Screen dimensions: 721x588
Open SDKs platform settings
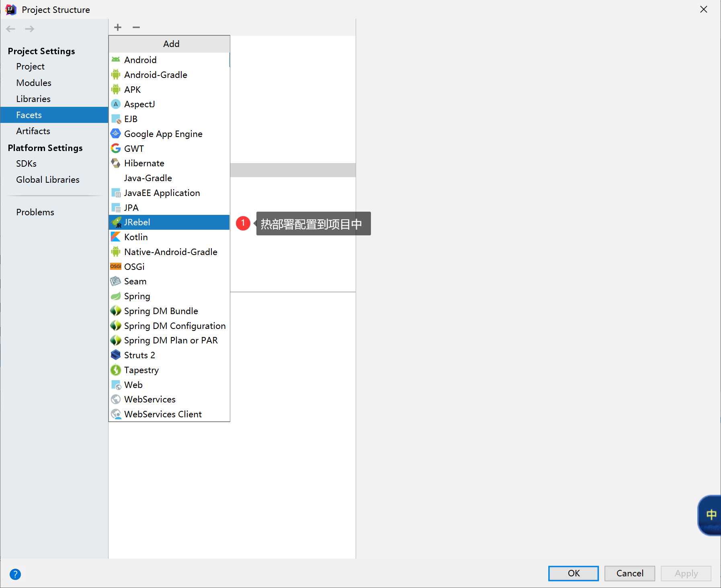[54, 163]
